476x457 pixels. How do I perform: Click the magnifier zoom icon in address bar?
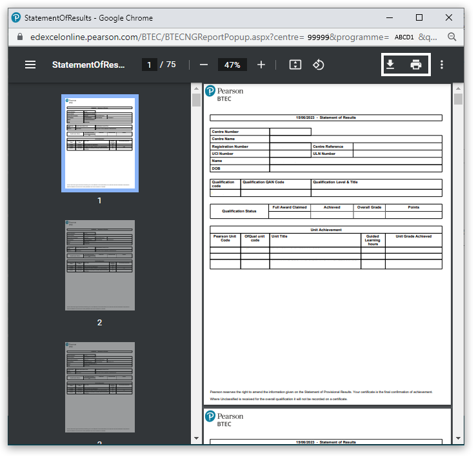[452, 37]
